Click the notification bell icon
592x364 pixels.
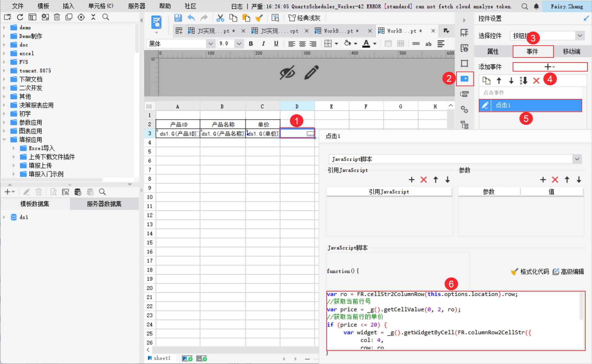(536, 6)
